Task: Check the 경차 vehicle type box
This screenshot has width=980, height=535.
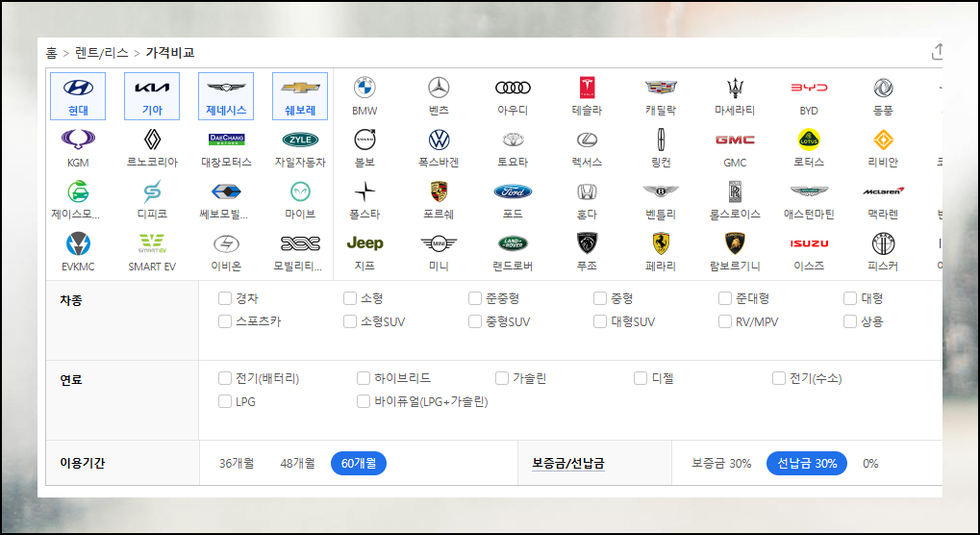Action: click(x=225, y=298)
